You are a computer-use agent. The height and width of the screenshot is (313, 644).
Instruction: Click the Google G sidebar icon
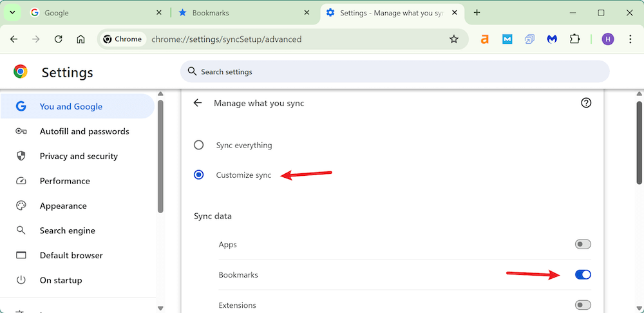(21, 106)
